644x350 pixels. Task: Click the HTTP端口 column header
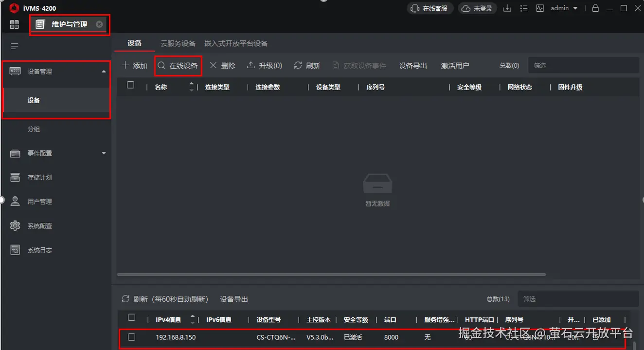(480, 320)
